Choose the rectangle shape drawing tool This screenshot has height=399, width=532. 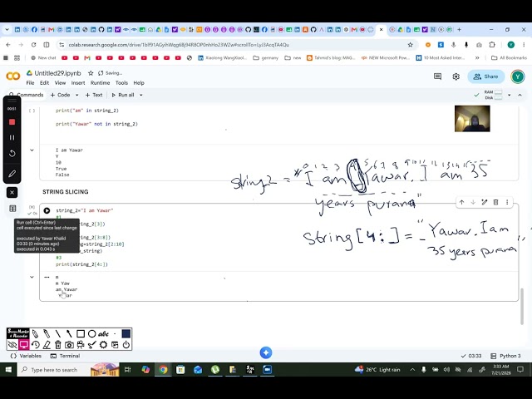point(81,334)
